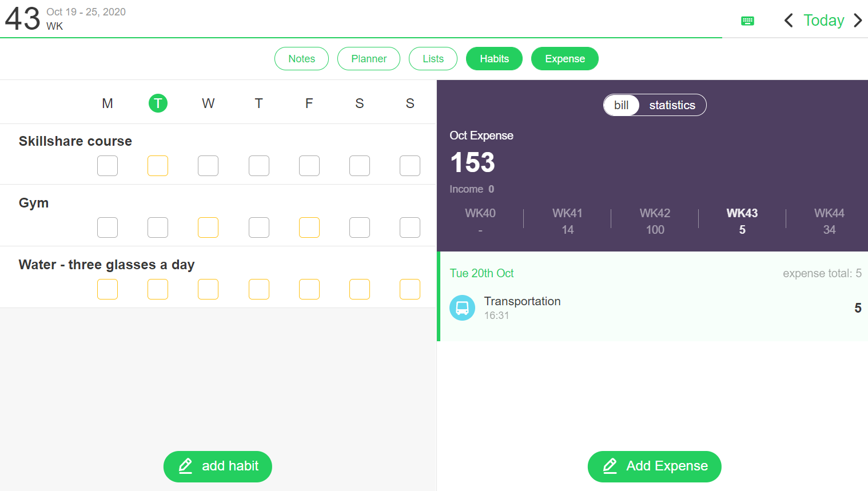This screenshot has height=491, width=868.
Task: Open the Planner tab
Action: (x=368, y=58)
